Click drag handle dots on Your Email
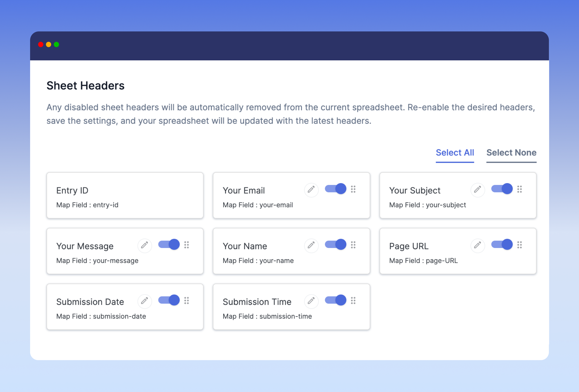The width and height of the screenshot is (579, 392). 353,189
